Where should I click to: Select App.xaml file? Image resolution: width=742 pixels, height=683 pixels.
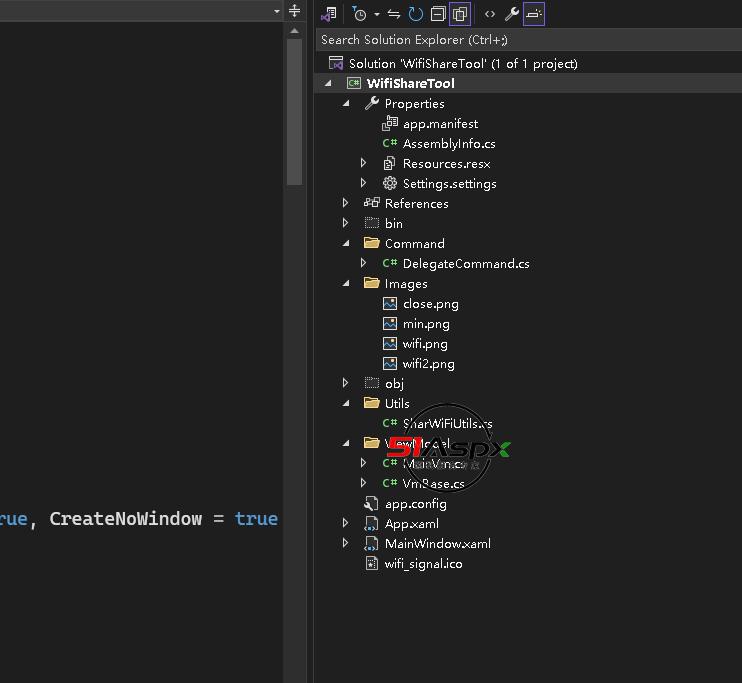(x=412, y=523)
